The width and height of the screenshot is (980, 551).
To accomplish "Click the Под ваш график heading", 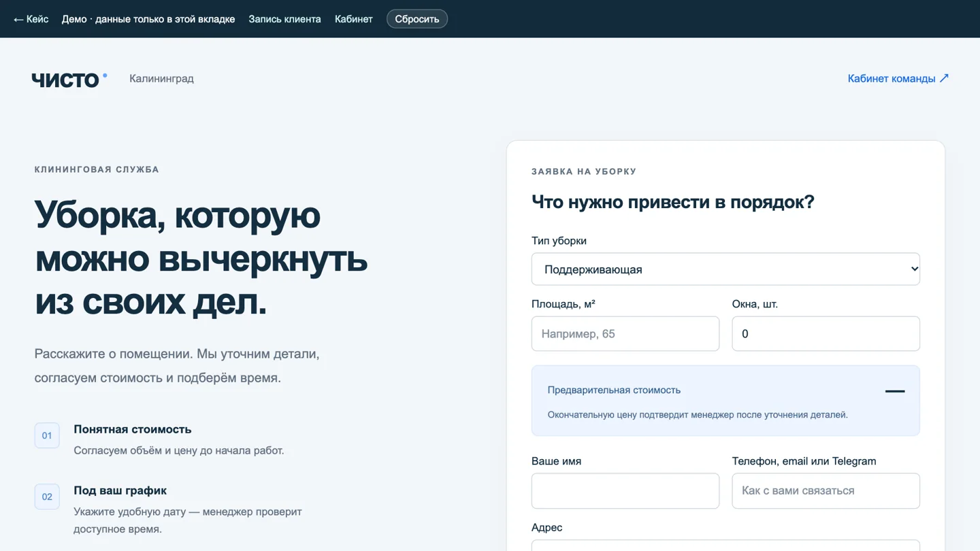I will click(120, 490).
